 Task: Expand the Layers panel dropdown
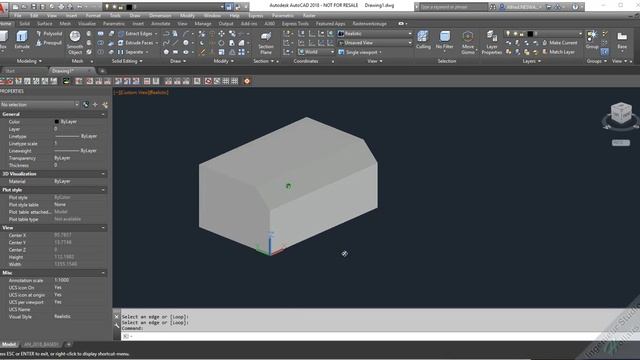coord(532,61)
